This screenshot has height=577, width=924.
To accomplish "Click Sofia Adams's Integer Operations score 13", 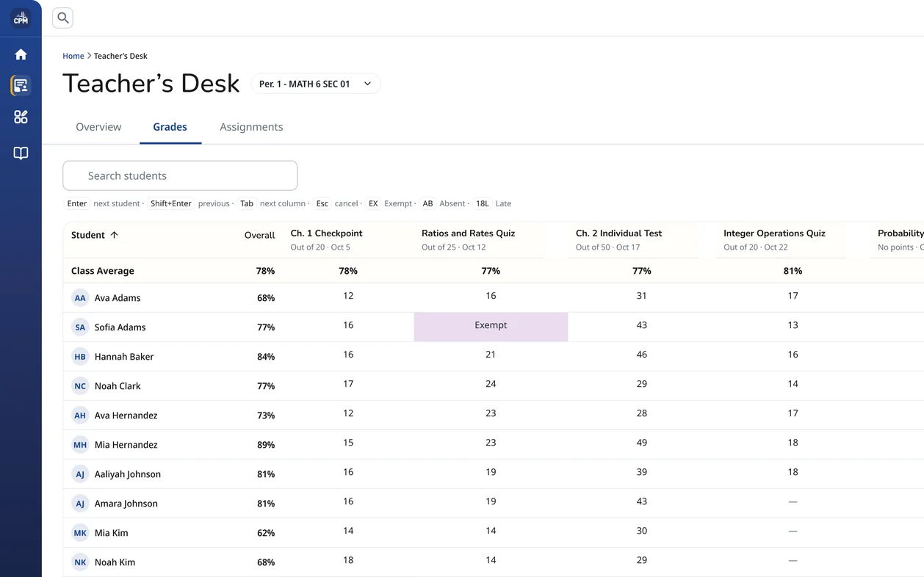I will 793,325.
